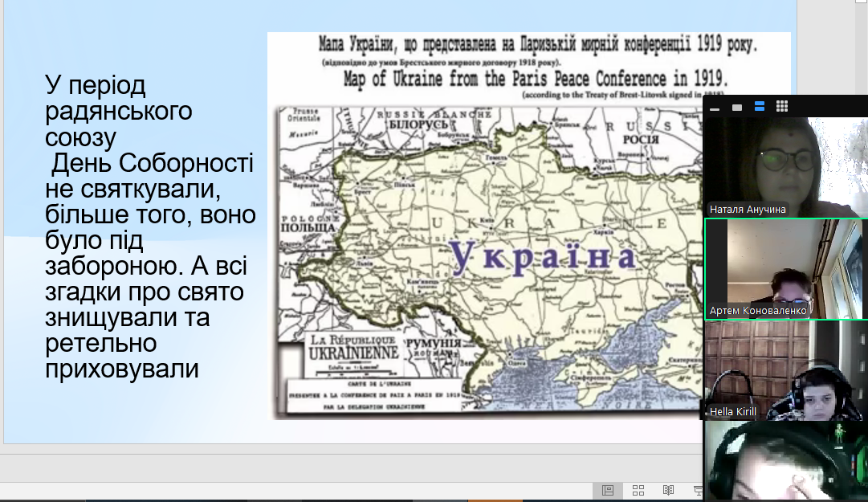Viewport: 868px width, 502px height.
Task: Open the Slide Sorter view
Action: [x=638, y=491]
